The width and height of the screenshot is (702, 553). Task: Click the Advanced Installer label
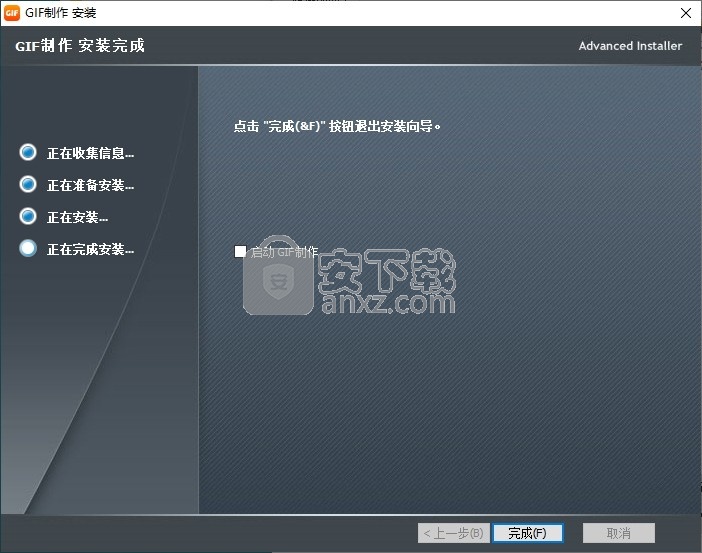(630, 46)
